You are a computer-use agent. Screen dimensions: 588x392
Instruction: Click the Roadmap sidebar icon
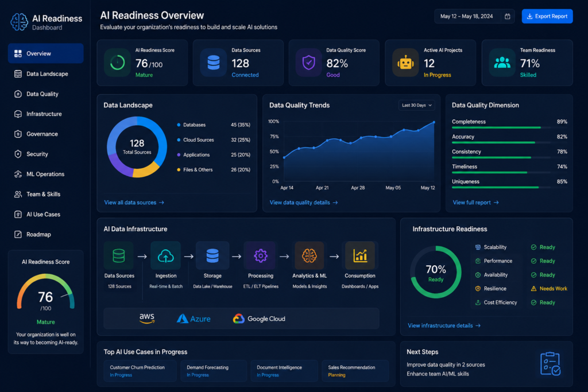point(18,235)
